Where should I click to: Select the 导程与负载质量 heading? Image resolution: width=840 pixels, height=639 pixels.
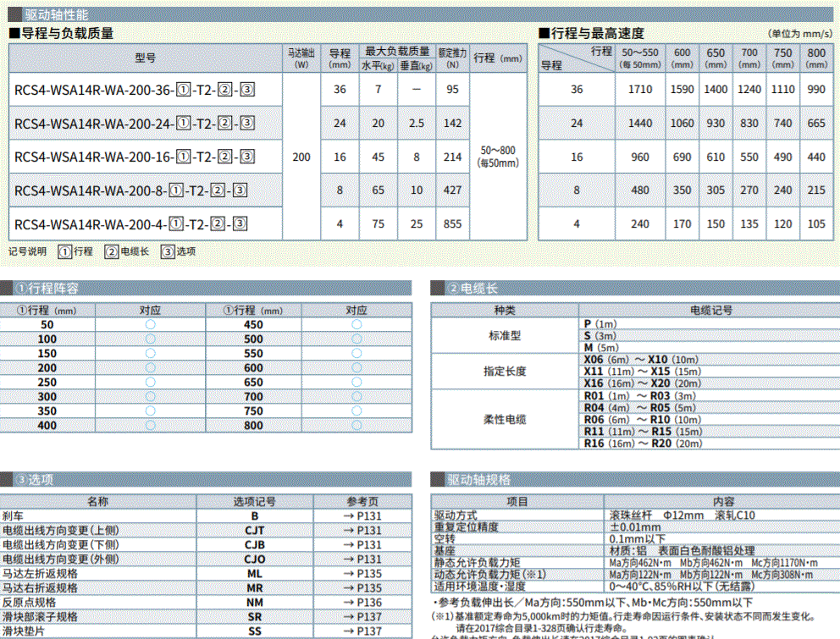62,34
